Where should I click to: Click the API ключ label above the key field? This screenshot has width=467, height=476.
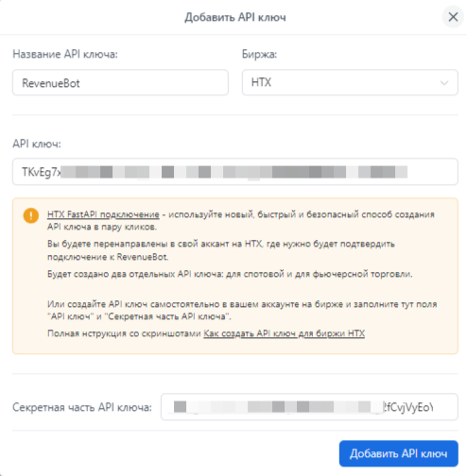tap(37, 144)
